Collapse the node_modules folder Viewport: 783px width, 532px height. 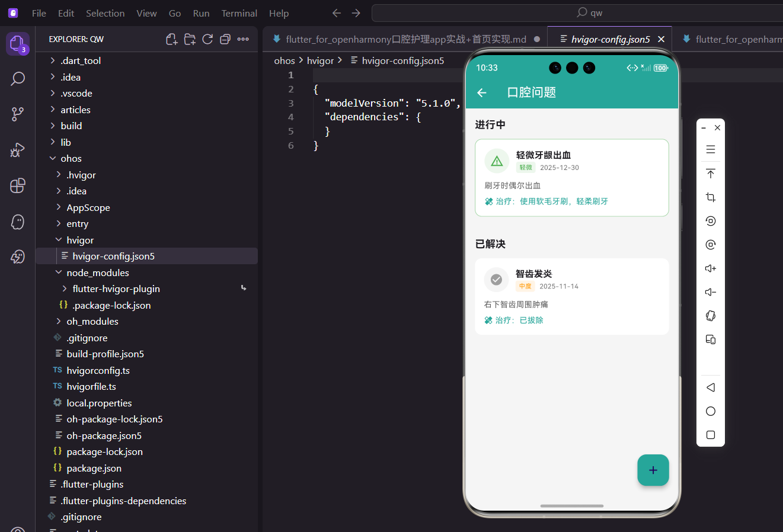(146, 273)
